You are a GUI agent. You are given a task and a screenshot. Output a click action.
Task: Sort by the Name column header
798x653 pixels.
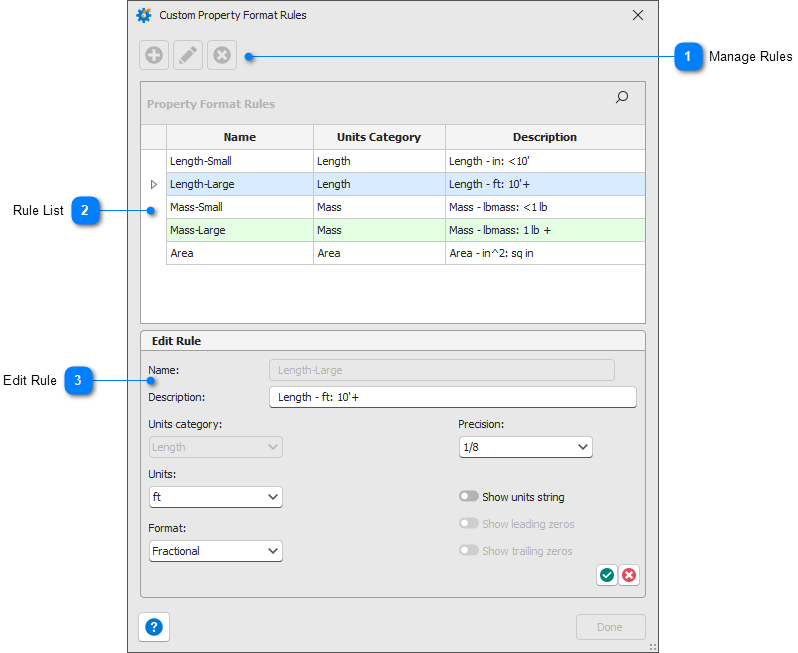click(x=240, y=137)
